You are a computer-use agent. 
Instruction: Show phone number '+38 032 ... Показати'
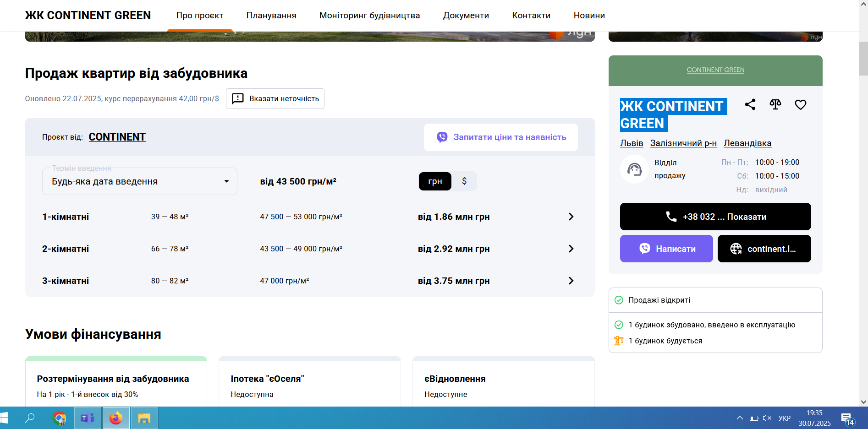[715, 217]
